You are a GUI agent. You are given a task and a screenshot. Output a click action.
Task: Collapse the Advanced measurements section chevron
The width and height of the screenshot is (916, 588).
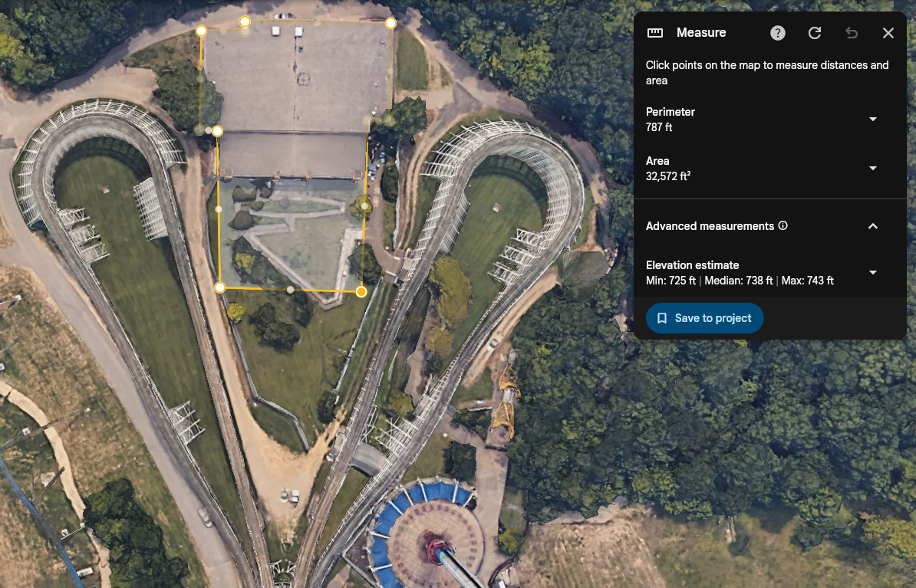(x=872, y=226)
